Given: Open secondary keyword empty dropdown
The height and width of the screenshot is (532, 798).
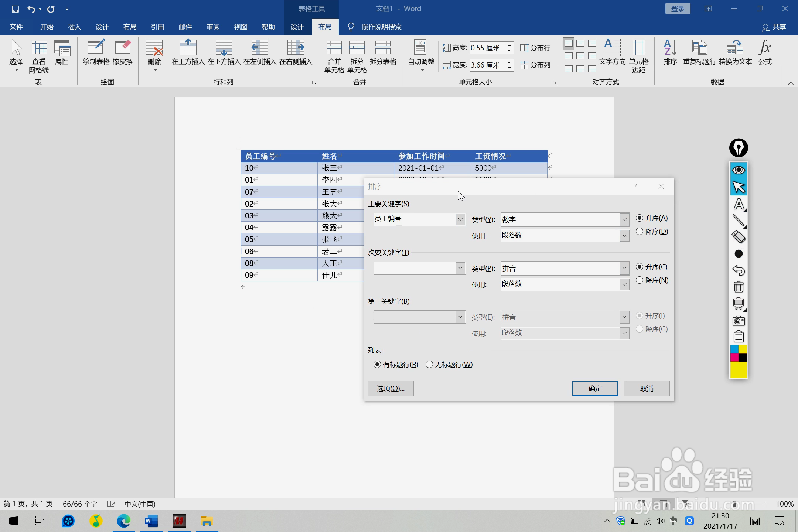Looking at the screenshot, I should [460, 268].
